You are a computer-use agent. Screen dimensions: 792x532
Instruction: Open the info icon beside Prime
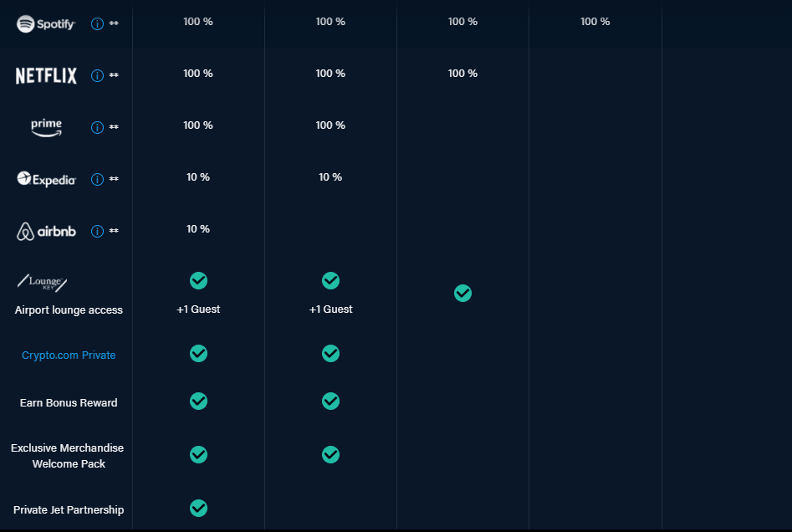pos(97,127)
